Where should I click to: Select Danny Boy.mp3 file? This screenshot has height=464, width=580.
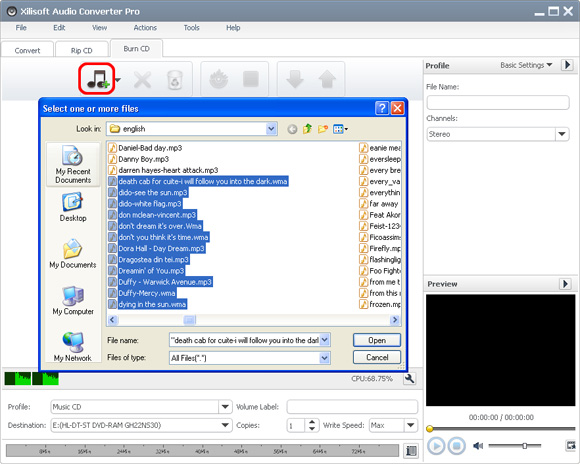tap(139, 159)
